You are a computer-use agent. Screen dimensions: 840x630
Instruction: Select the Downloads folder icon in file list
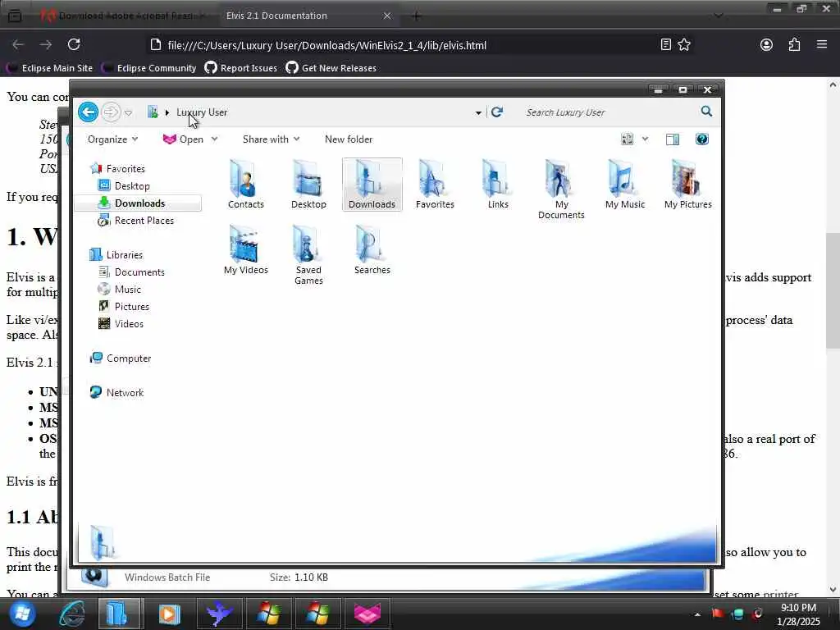tap(372, 185)
